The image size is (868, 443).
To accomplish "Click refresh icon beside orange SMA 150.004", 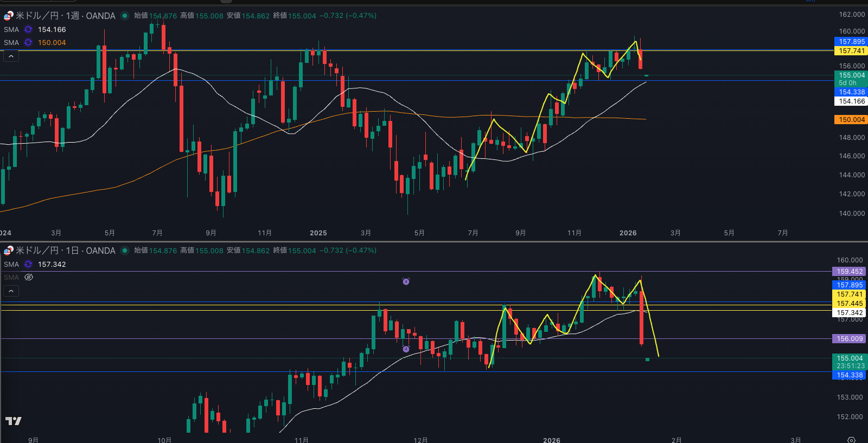I will coord(28,43).
